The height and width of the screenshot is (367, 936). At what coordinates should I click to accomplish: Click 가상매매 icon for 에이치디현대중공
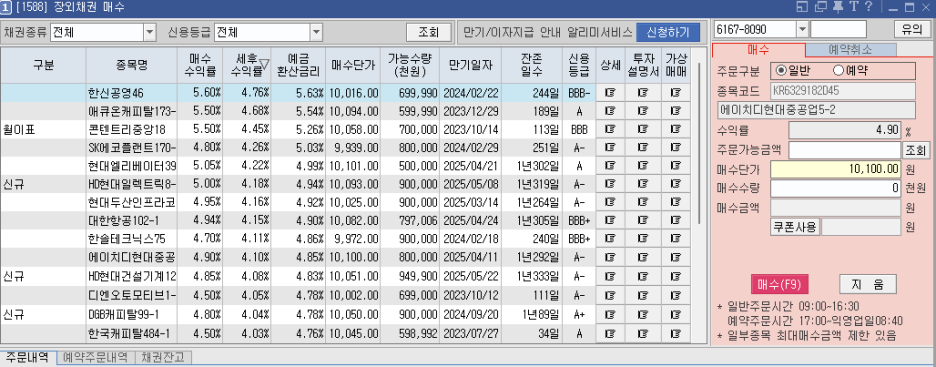click(676, 258)
